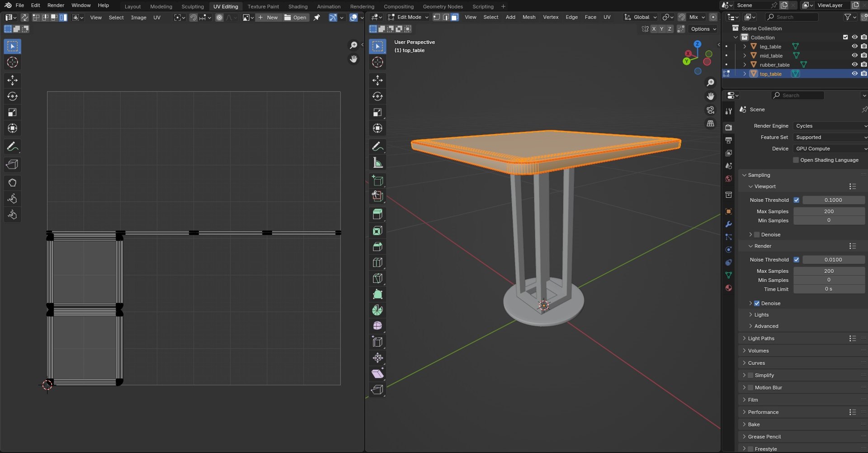Click the viewport zoom magnifier icon
The image size is (868, 453).
710,82
